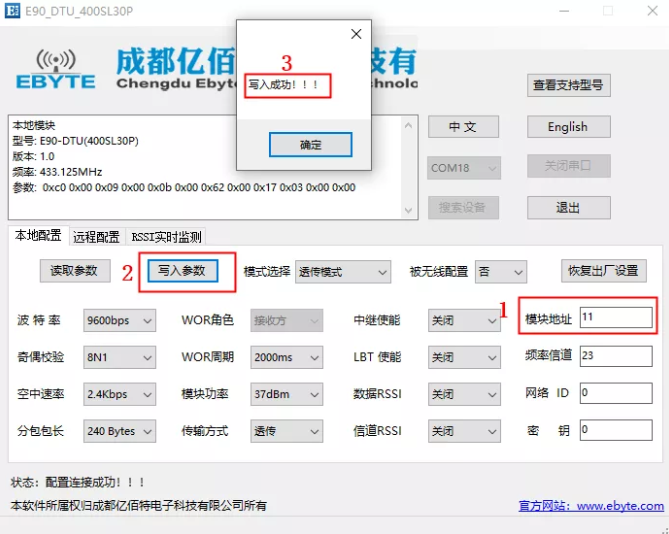
Task: Open the 数据RSSI dropdown
Action: (464, 394)
